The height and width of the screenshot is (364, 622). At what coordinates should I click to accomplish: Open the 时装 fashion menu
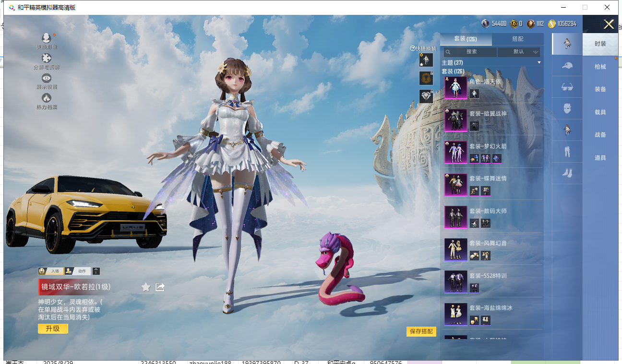600,44
